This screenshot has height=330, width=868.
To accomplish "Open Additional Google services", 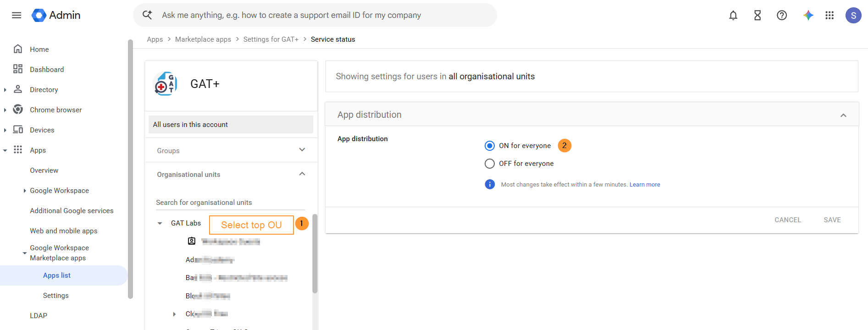I will pyautogui.click(x=72, y=211).
